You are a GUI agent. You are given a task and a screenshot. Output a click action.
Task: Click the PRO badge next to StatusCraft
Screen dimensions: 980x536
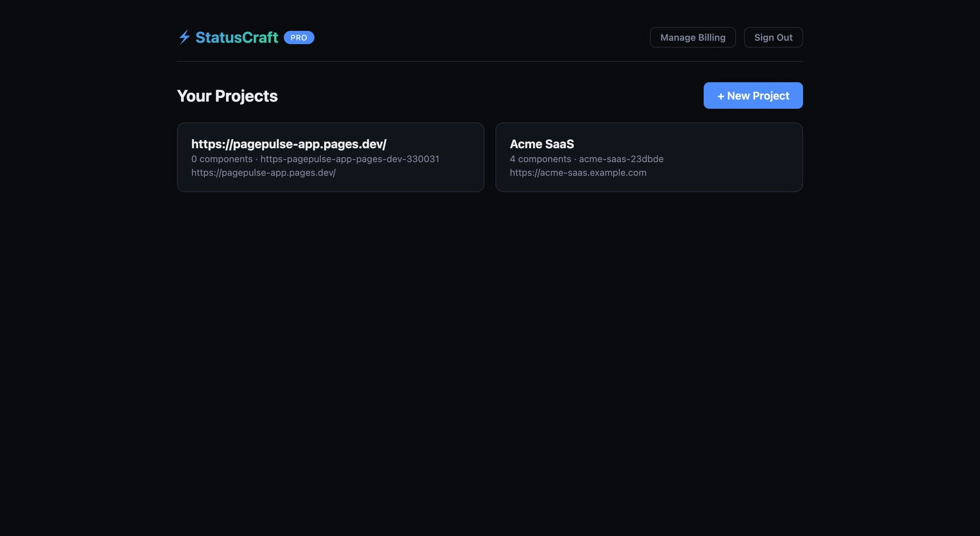[x=298, y=37]
